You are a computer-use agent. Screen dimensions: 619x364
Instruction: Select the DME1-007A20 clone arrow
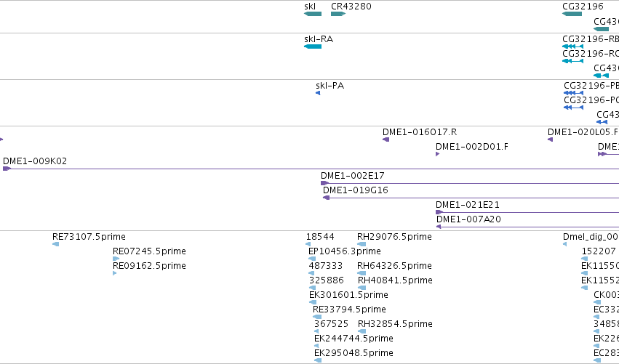(438, 227)
